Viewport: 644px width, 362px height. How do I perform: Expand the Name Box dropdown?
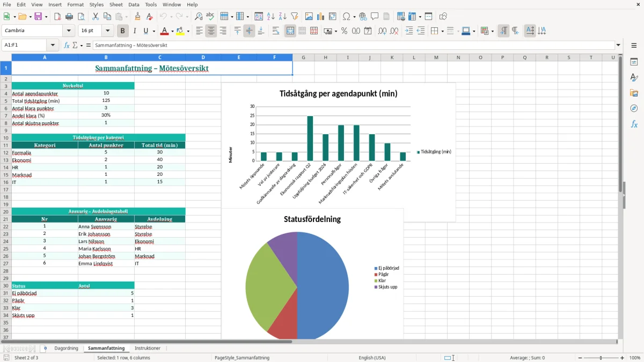[x=53, y=46]
